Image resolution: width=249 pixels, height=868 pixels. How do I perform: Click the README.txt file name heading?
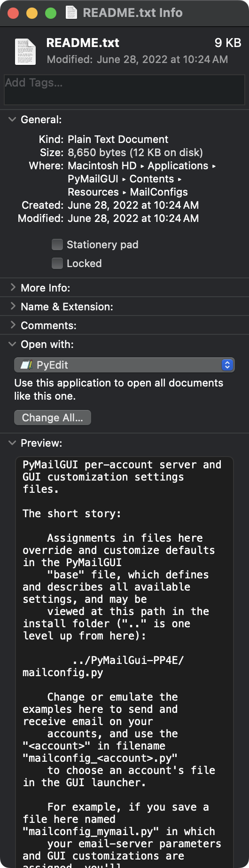click(x=83, y=43)
